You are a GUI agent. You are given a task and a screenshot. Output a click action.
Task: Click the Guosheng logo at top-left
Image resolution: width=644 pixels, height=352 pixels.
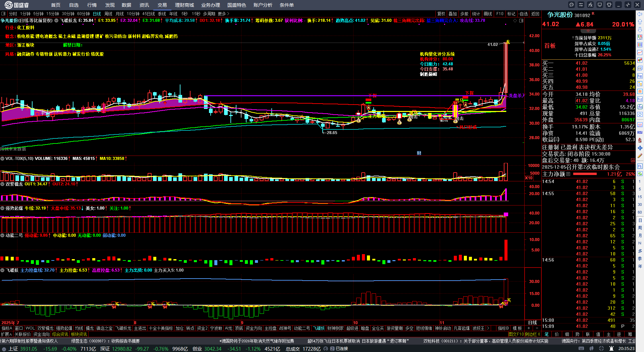click(x=17, y=5)
